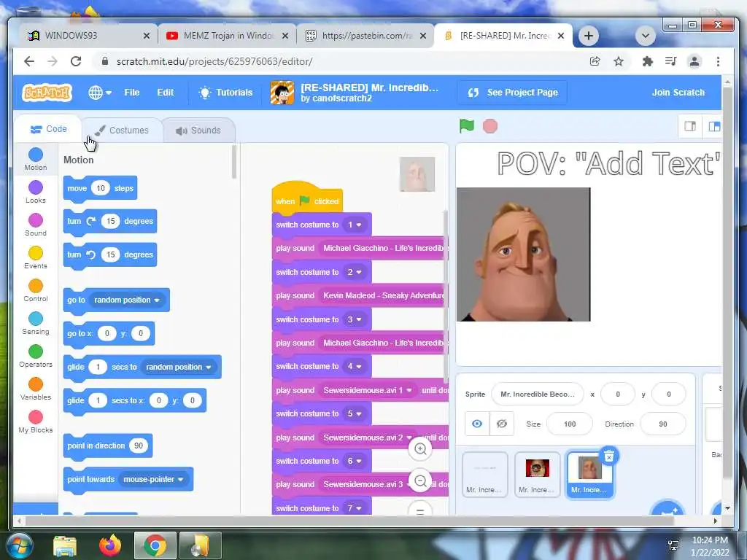The height and width of the screenshot is (560, 747).
Task: Switch to small stage layout
Action: click(690, 126)
